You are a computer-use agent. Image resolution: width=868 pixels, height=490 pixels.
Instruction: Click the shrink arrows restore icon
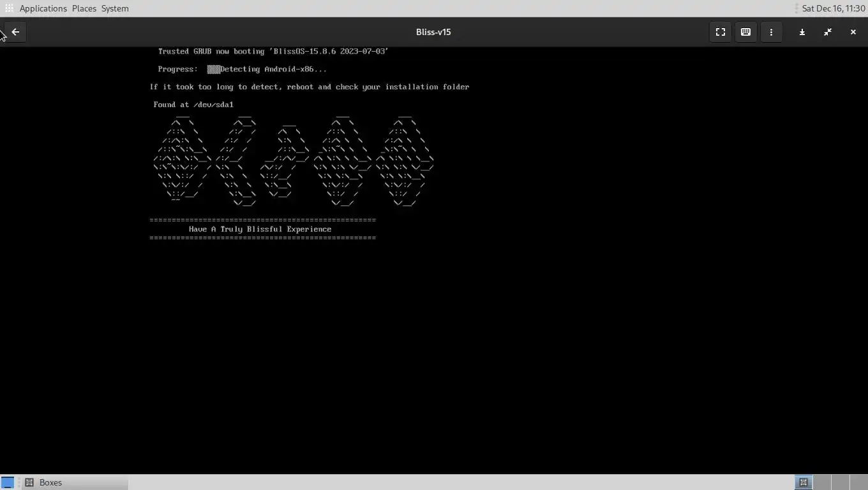tap(828, 32)
